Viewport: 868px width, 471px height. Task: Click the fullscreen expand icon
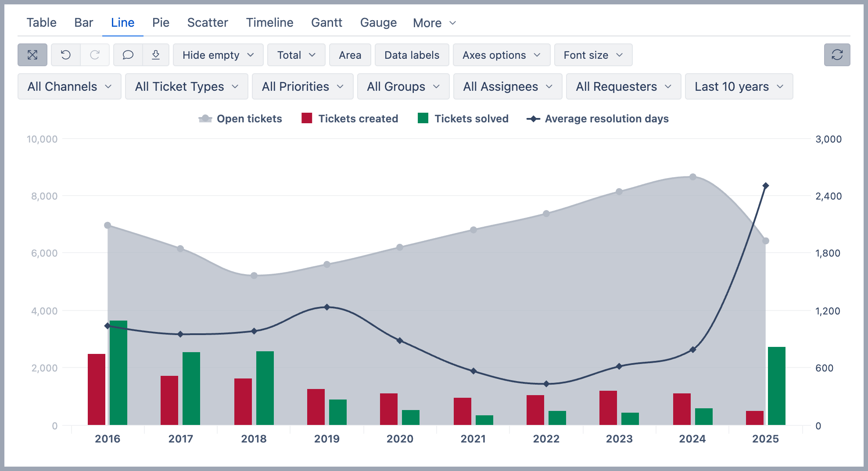(x=32, y=55)
